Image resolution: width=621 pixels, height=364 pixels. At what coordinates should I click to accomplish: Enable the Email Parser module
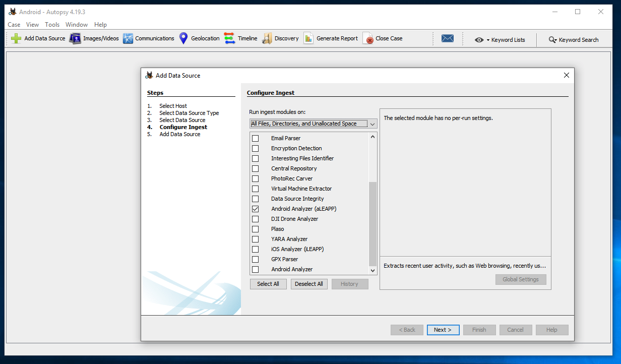point(255,138)
